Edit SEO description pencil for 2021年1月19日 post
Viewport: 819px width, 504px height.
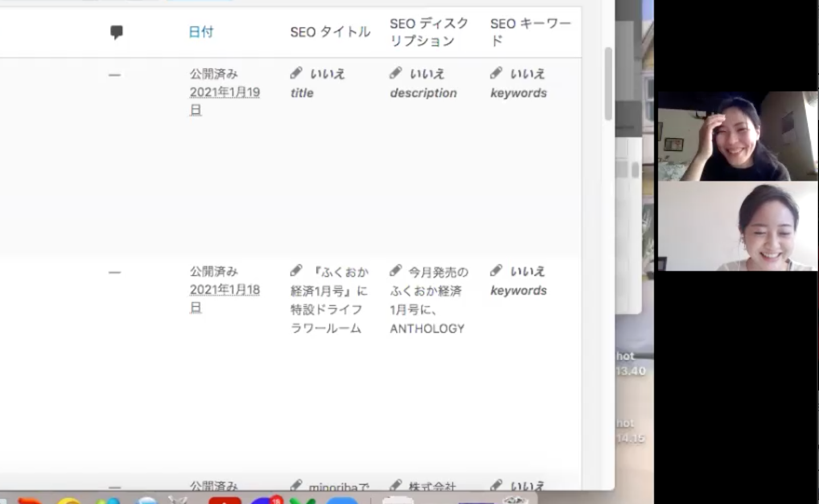[396, 73]
